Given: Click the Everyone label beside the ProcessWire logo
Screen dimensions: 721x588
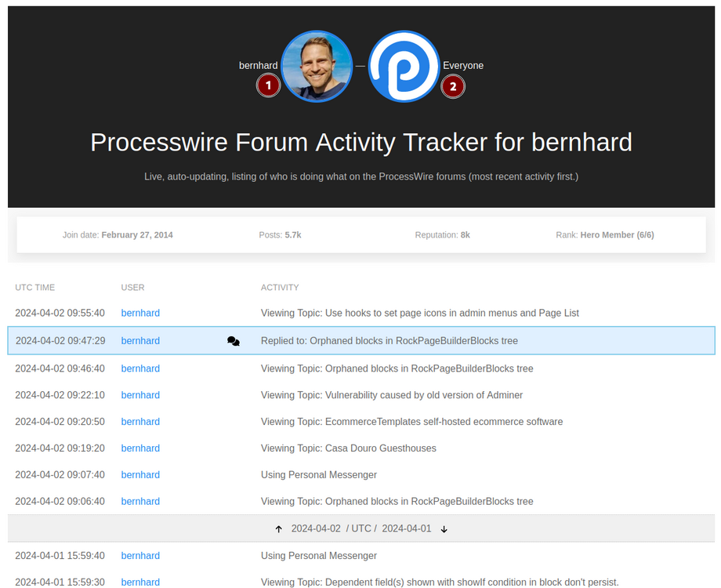Looking at the screenshot, I should tap(463, 66).
